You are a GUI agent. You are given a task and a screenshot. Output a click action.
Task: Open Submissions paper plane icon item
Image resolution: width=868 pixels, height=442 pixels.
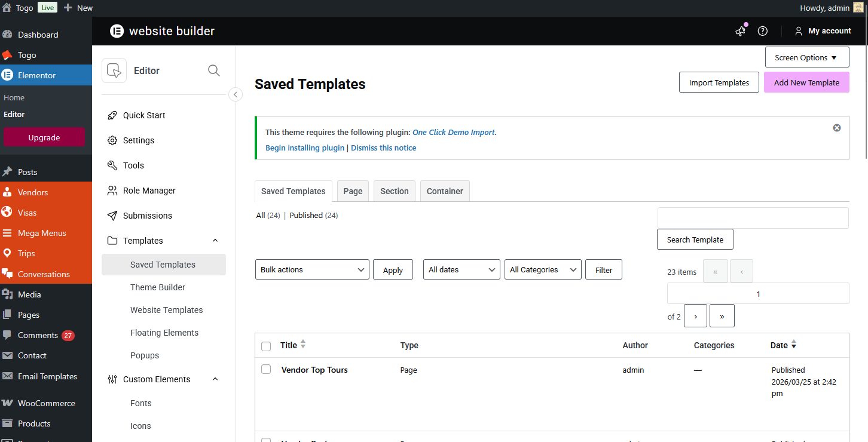pyautogui.click(x=112, y=216)
